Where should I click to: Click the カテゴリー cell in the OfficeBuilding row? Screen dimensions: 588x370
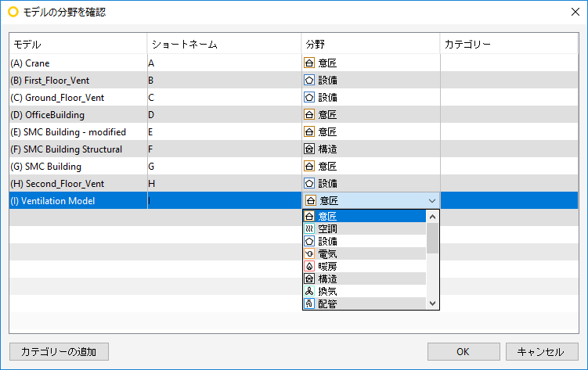[509, 114]
